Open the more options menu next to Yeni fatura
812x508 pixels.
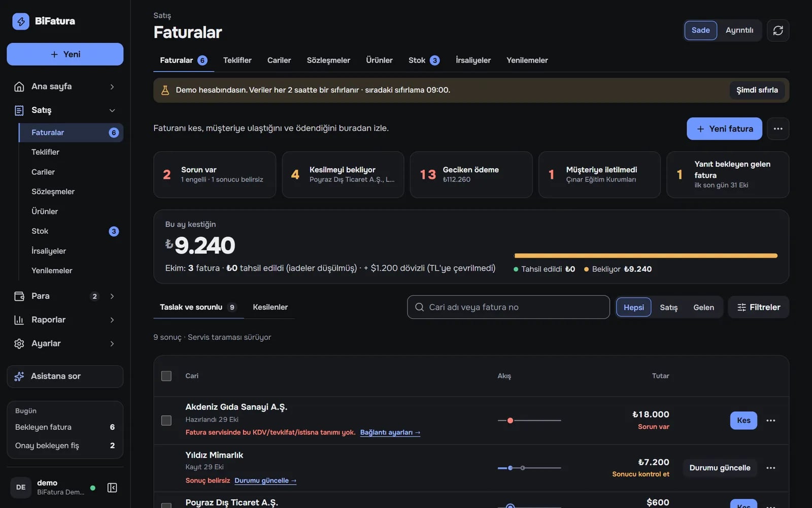point(778,129)
